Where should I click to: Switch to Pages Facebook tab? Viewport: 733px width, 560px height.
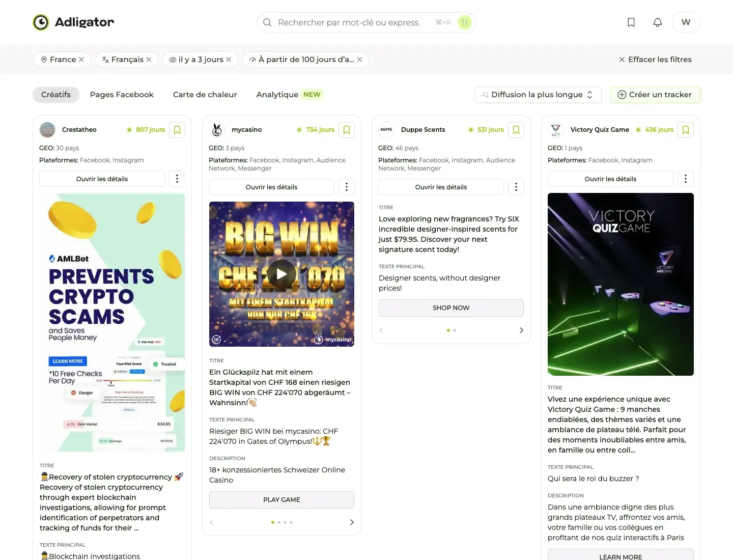(122, 95)
